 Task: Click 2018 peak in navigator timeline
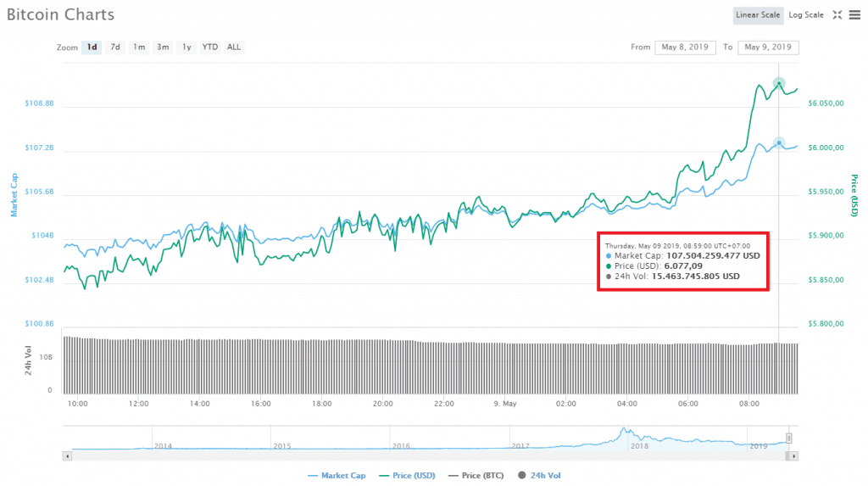(624, 430)
